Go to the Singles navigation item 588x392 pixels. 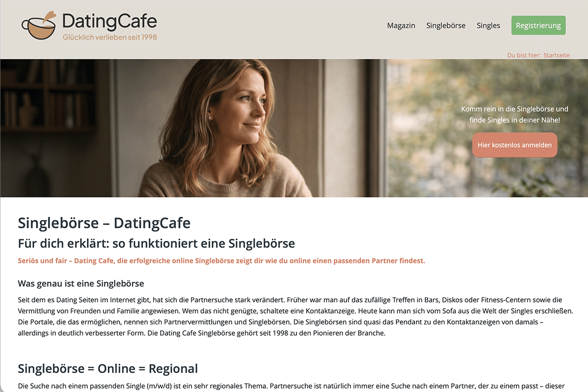click(x=489, y=25)
